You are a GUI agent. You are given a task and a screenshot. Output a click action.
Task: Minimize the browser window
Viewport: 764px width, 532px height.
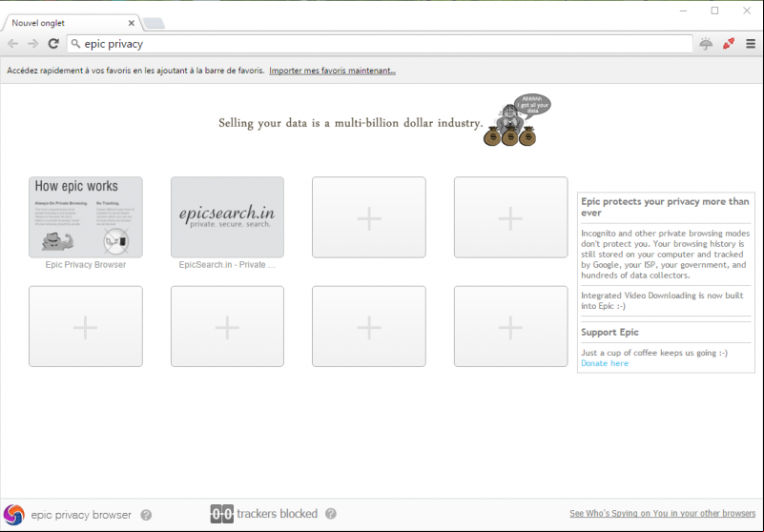(683, 10)
